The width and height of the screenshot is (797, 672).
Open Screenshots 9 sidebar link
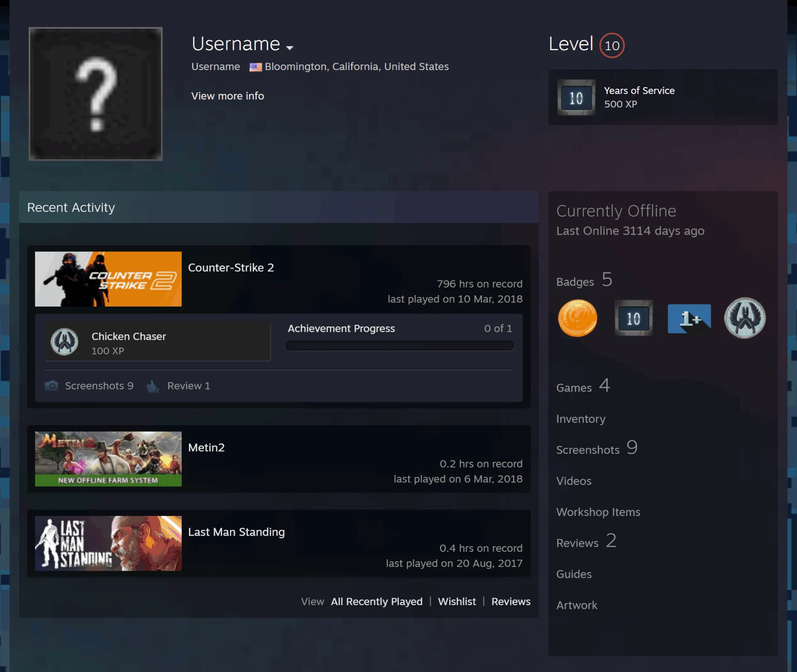[597, 448]
